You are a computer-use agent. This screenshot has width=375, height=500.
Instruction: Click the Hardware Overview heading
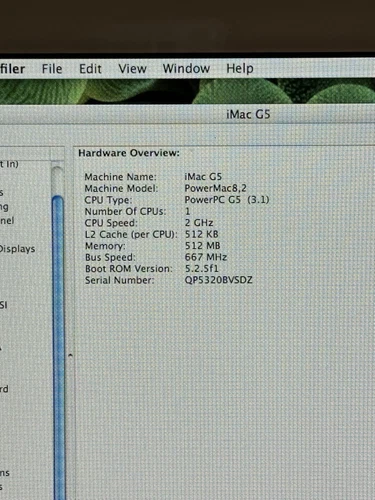(129, 153)
